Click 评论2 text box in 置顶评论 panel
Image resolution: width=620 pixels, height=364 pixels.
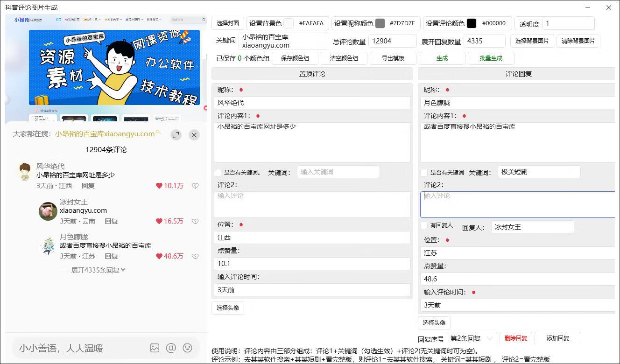click(312, 204)
